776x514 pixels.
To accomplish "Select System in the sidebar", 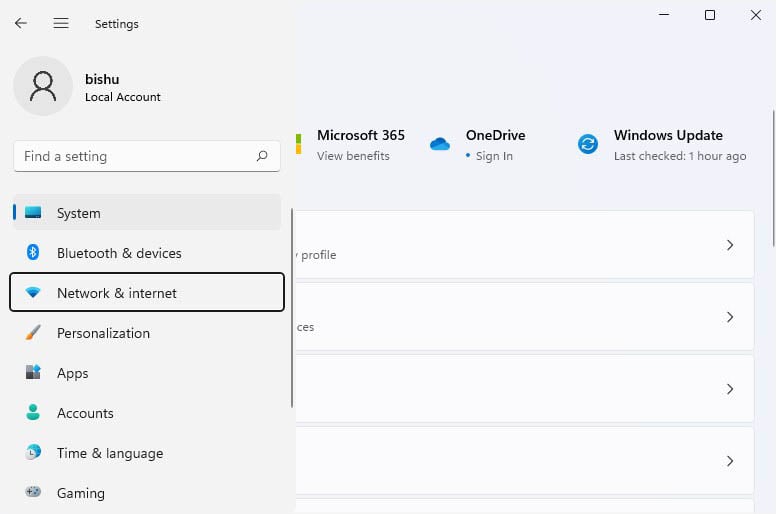I will (147, 213).
